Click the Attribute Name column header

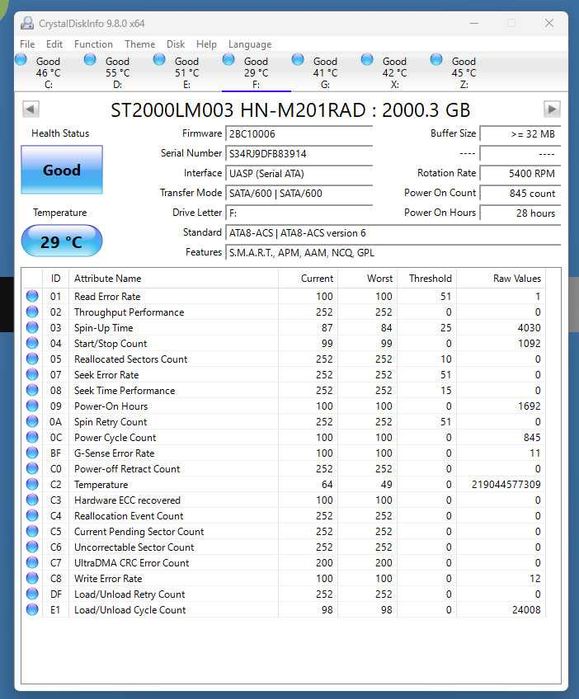click(173, 279)
